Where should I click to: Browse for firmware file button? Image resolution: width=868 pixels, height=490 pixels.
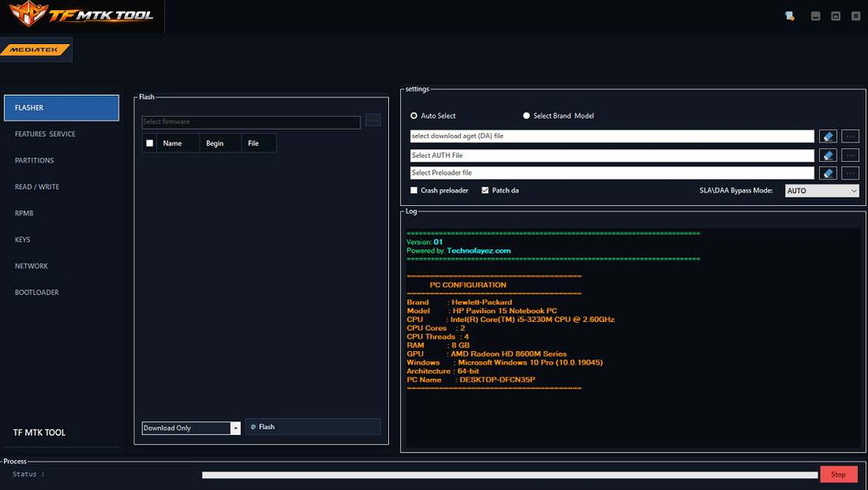tap(373, 120)
